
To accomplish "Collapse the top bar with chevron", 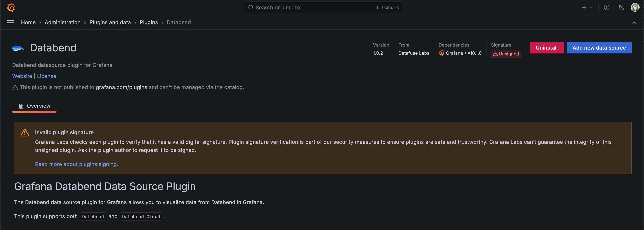I will (634, 23).
